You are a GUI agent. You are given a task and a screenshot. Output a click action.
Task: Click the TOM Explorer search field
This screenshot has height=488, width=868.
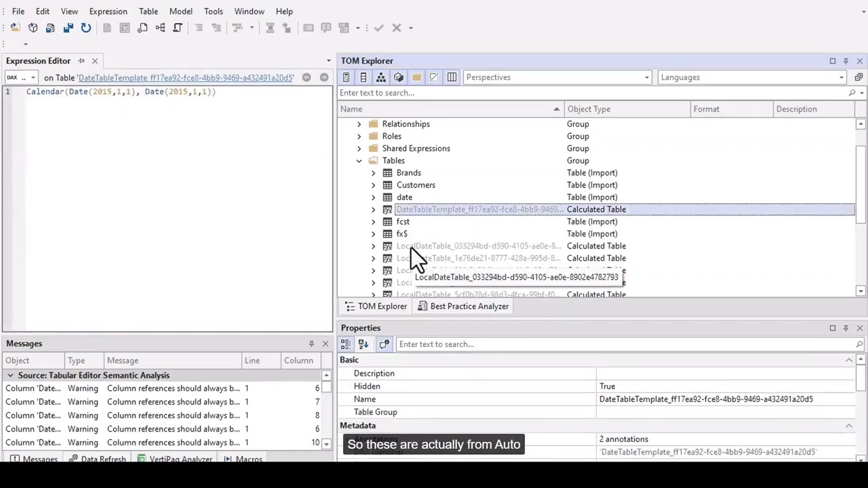(593, 93)
